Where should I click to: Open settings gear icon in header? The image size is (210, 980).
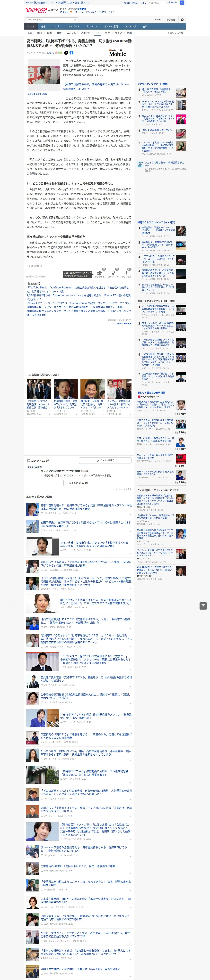coord(182,20)
